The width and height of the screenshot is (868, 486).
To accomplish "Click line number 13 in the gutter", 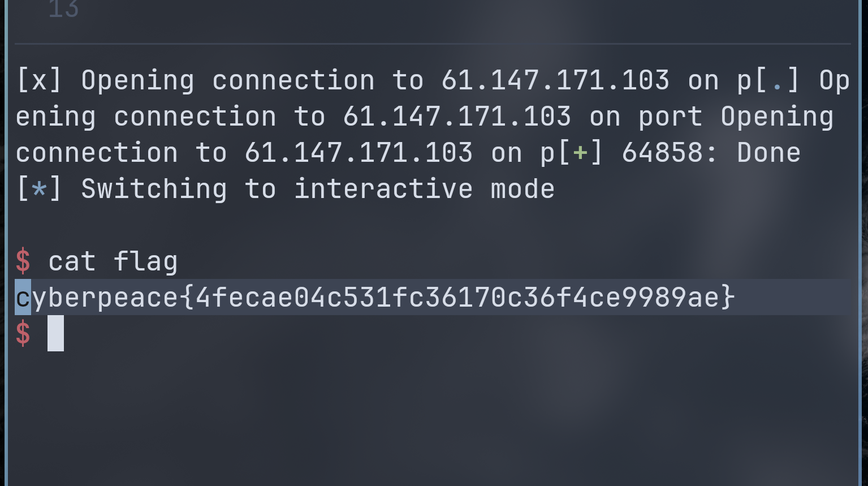I will [63, 10].
